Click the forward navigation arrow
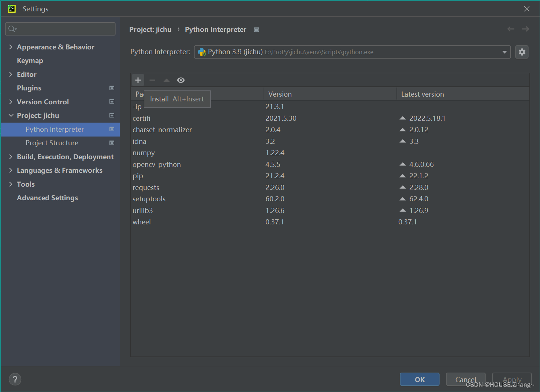 click(525, 29)
